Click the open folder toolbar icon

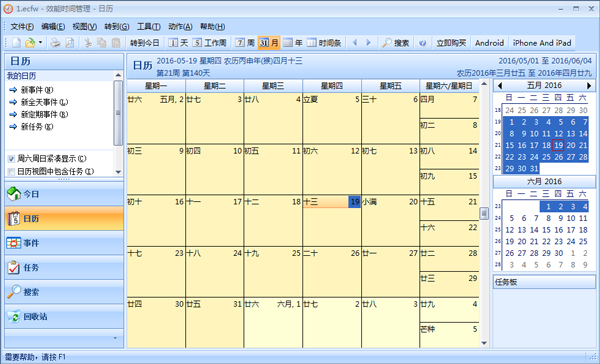click(x=30, y=43)
